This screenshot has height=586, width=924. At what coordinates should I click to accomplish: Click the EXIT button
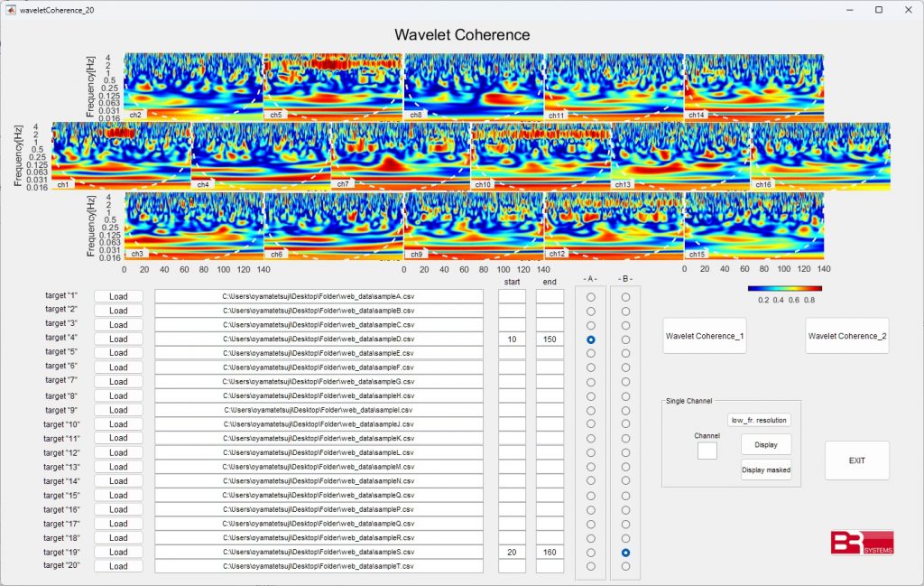click(x=856, y=460)
